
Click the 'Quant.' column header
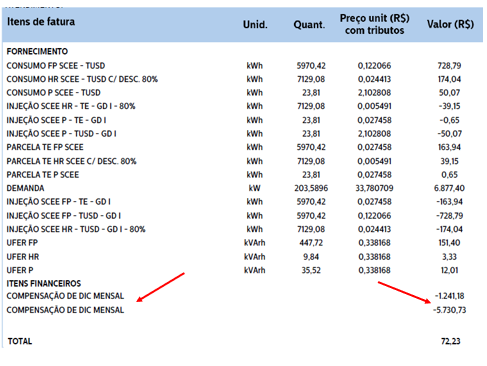click(x=309, y=25)
